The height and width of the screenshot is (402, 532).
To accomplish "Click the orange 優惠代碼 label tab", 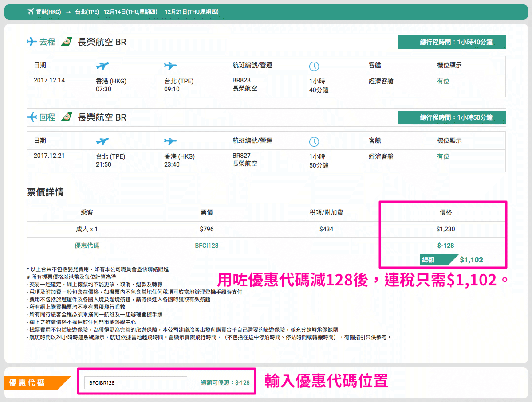I will pos(37,382).
